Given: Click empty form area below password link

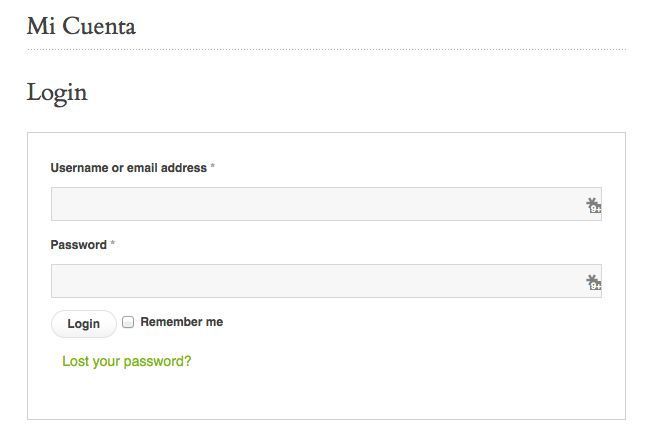Looking at the screenshot, I should click(x=326, y=394).
